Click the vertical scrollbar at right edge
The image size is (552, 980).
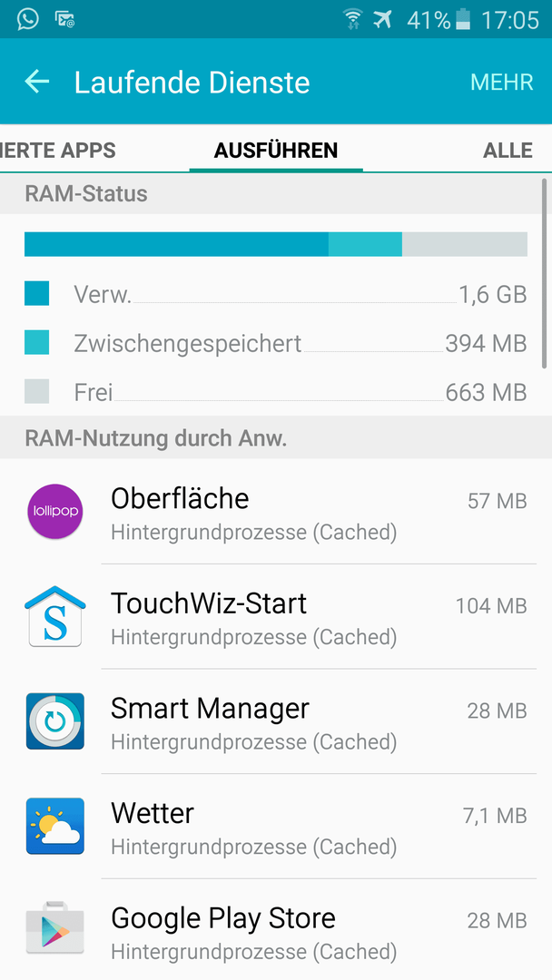click(545, 274)
